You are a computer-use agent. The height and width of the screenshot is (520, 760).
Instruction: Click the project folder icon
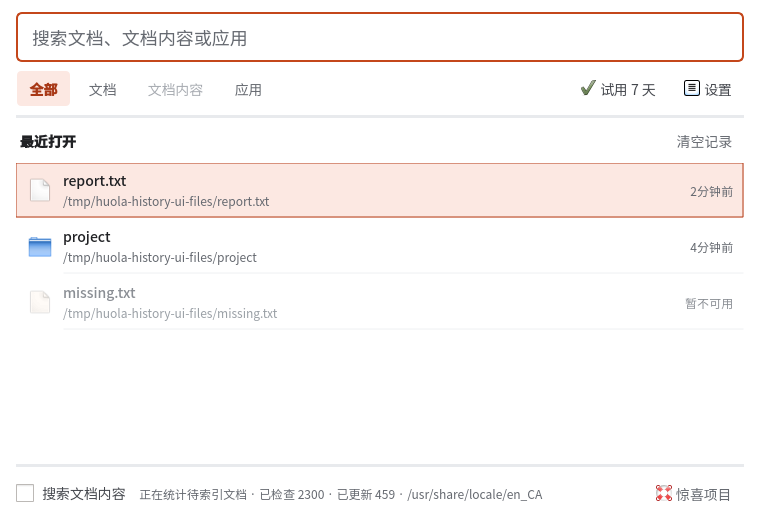(x=40, y=247)
